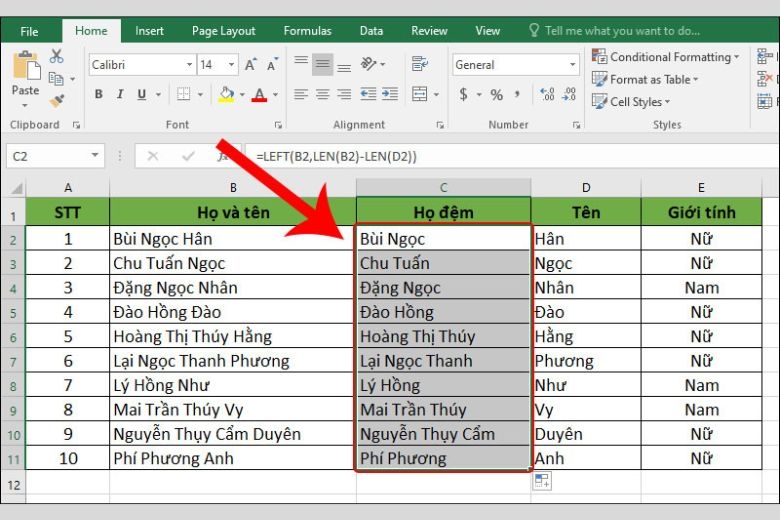780x520 pixels.
Task: Select the Format Painter brush
Action: [x=56, y=101]
